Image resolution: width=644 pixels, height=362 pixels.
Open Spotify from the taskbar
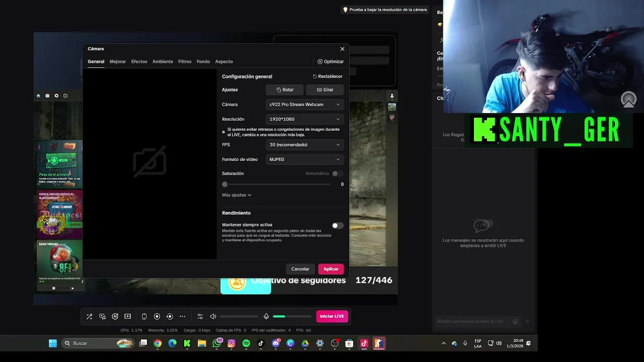(246, 343)
